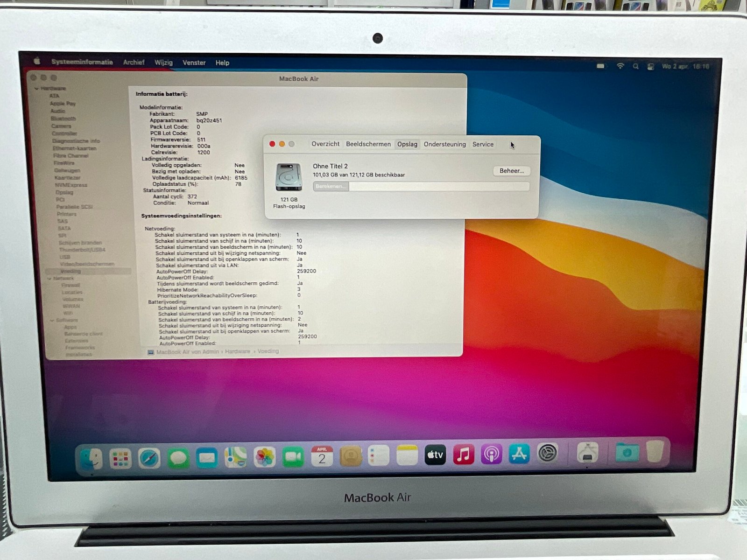Image resolution: width=747 pixels, height=560 pixels.
Task: Launch Reminders from the dock
Action: (379, 455)
